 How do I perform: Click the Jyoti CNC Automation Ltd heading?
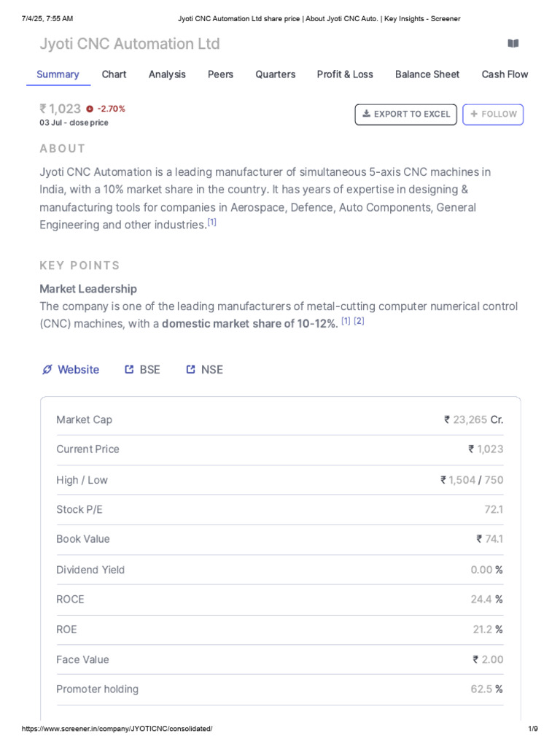[x=130, y=44]
